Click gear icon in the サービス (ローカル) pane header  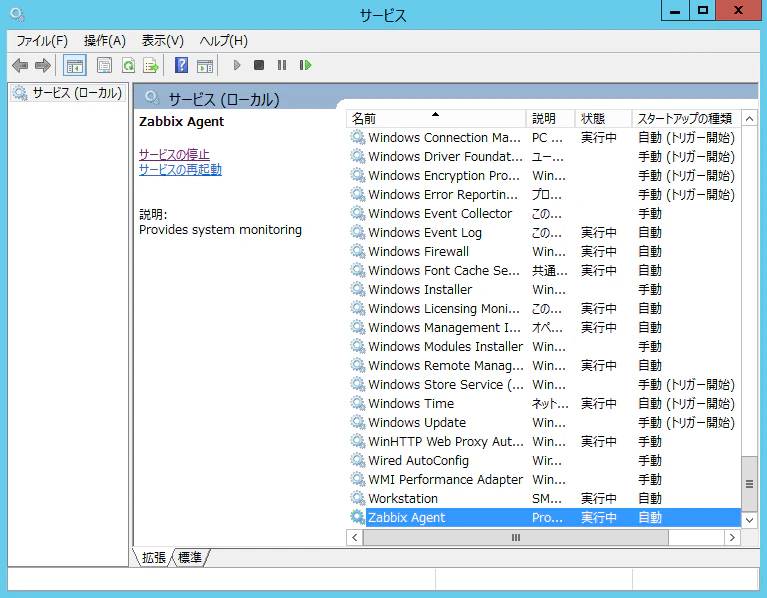pyautogui.click(x=152, y=98)
